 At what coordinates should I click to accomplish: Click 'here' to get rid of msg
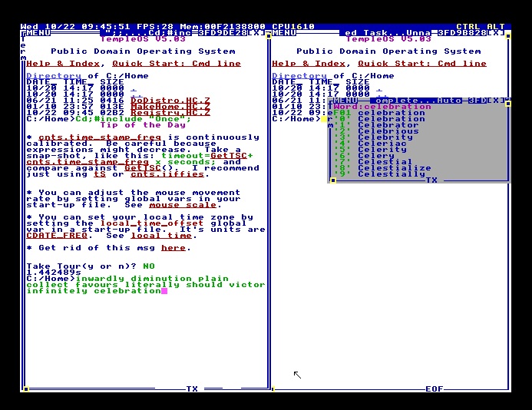[x=173, y=248]
